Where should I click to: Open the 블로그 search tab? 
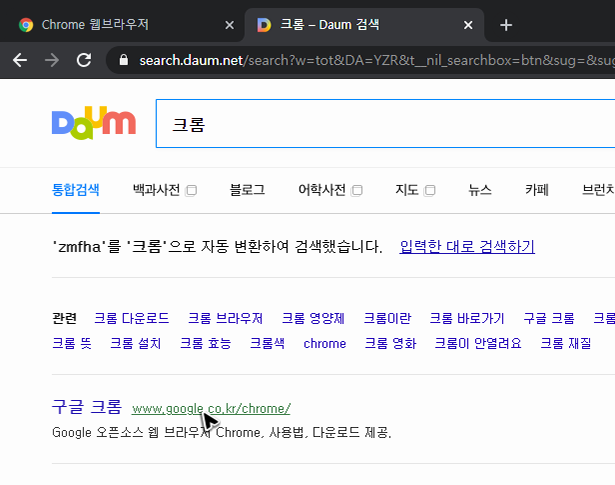(x=247, y=190)
